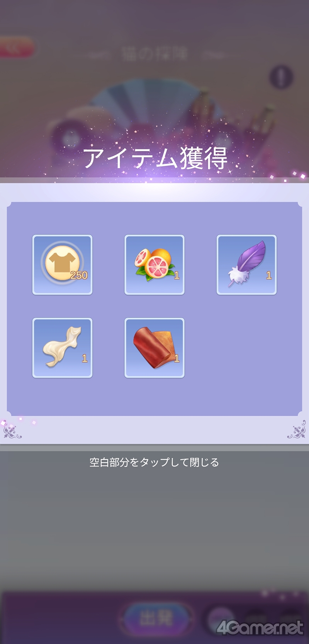Screen dimensions: 309x644
Task: Click the アイテム獲得 header title
Action: [x=155, y=158]
